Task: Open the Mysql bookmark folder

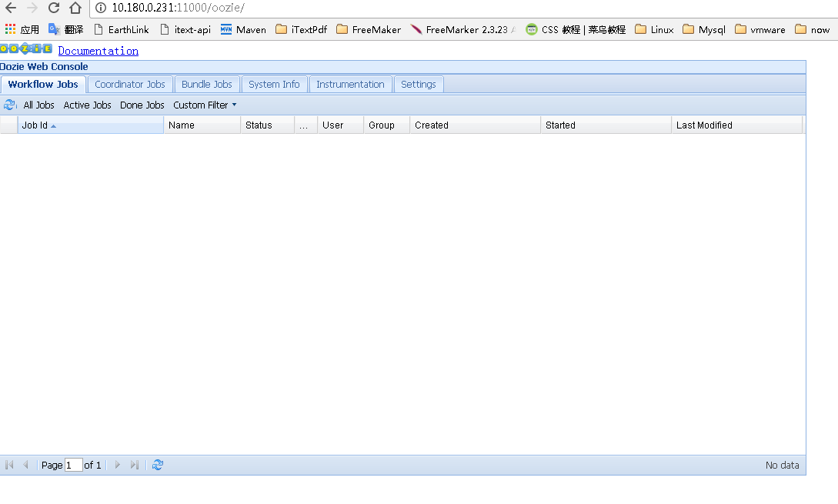Action: pyautogui.click(x=704, y=29)
